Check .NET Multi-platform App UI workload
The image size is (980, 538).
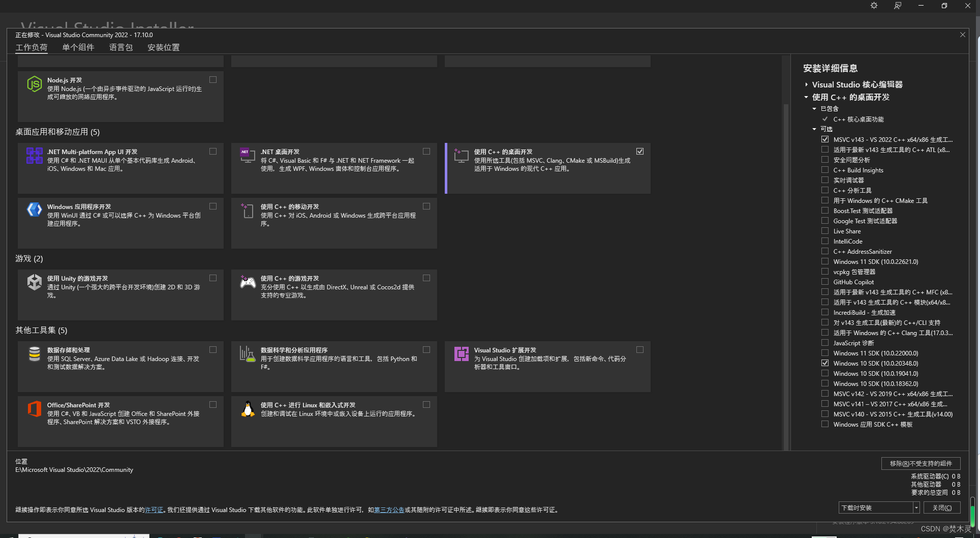(213, 151)
